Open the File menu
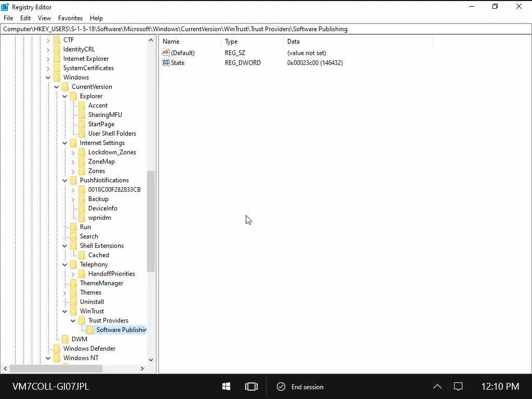The width and height of the screenshot is (532, 399). click(8, 18)
